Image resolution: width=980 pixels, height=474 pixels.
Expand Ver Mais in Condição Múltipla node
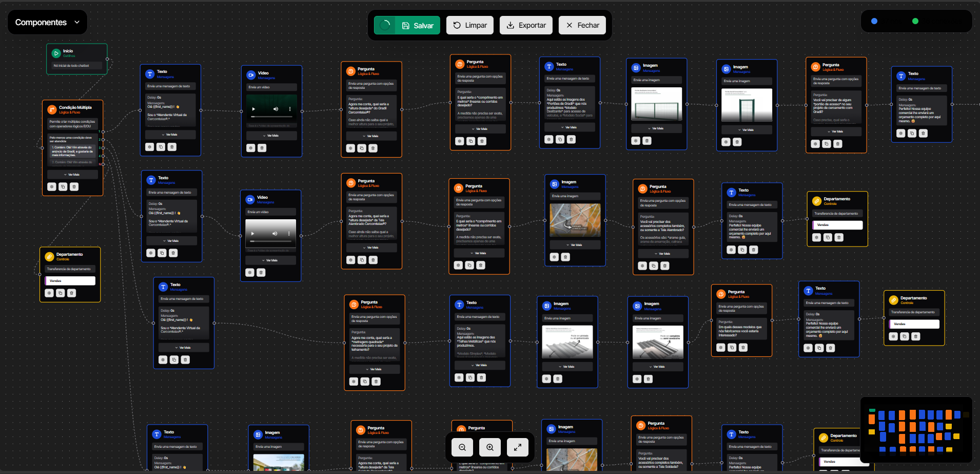click(72, 175)
